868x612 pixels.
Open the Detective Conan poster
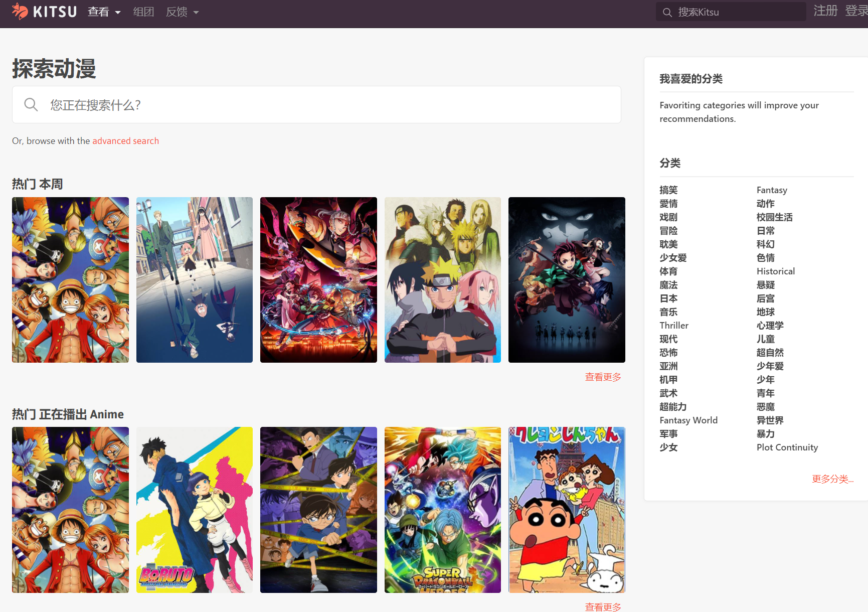tap(318, 510)
